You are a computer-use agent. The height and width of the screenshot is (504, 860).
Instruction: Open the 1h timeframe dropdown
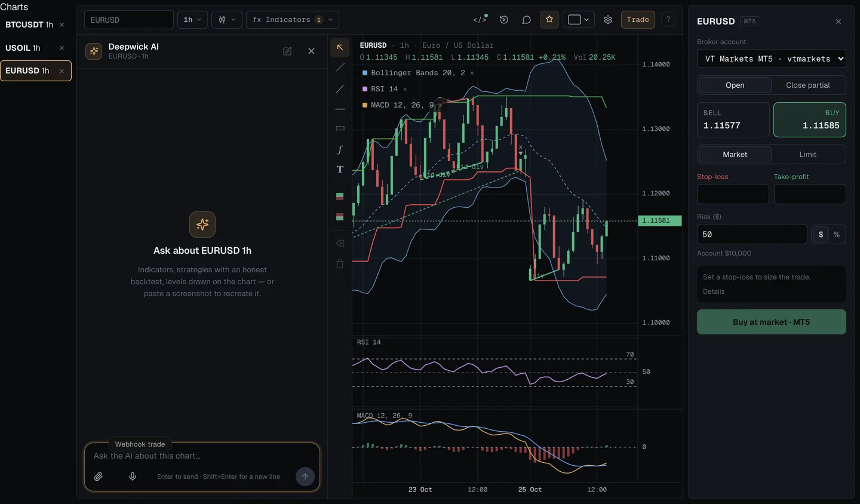coord(192,20)
